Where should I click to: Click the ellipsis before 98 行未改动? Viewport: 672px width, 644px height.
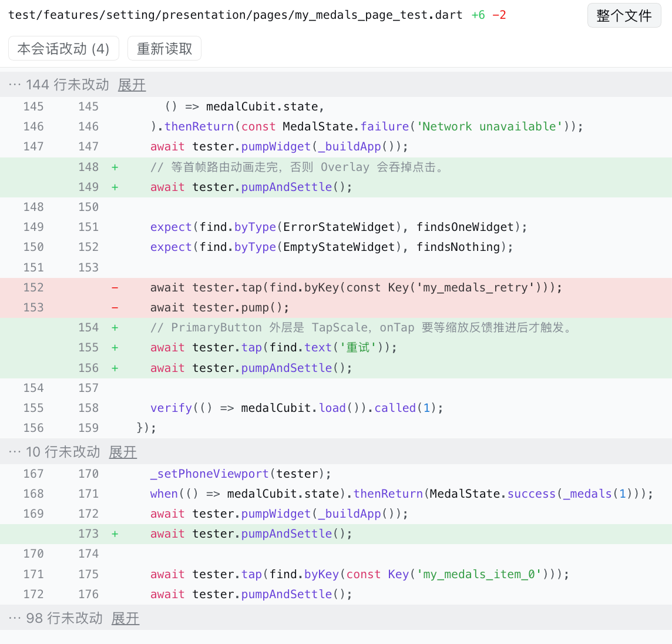(15, 618)
